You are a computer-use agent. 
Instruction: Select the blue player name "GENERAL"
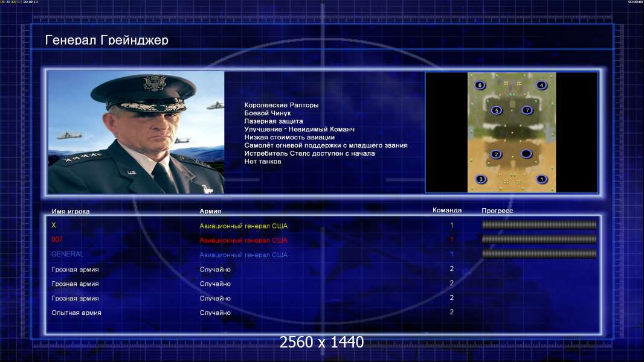pyautogui.click(x=67, y=254)
